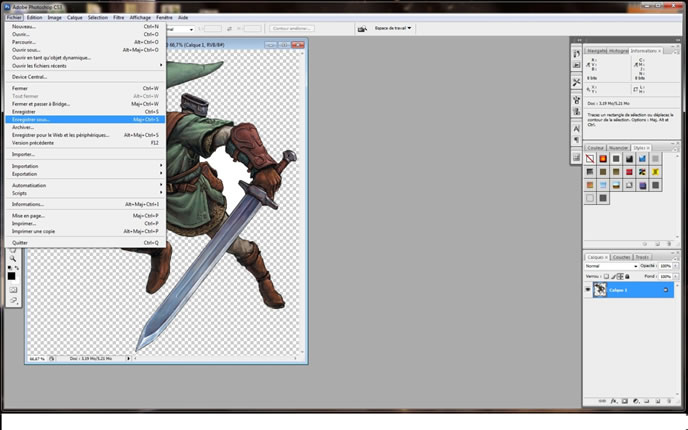Click the Go to Bridge icon
Image resolution: width=688 pixels, height=430 pixels.
pos(362,29)
